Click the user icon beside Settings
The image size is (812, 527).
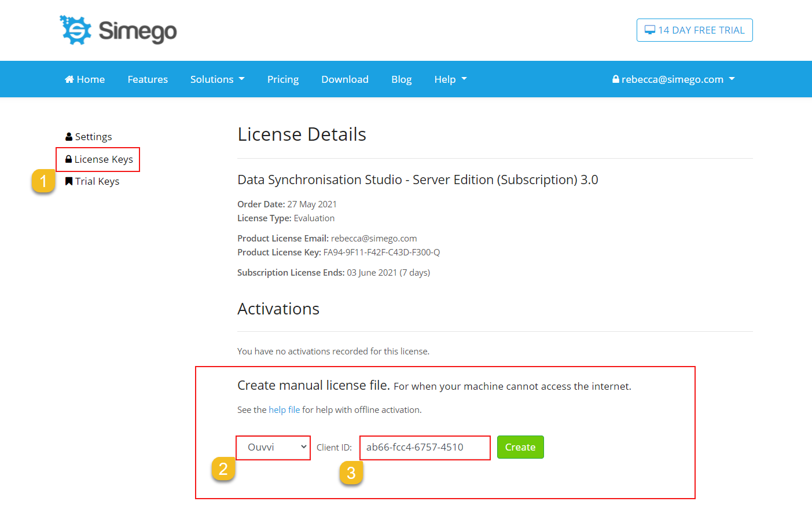tap(69, 137)
